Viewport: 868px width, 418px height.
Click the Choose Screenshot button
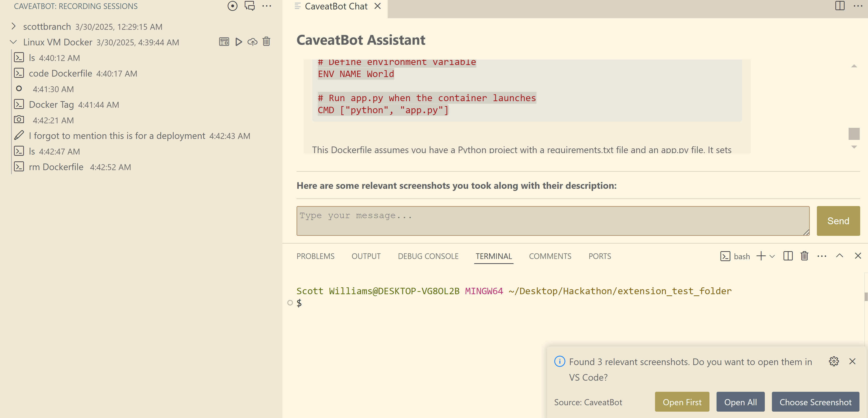pos(815,402)
